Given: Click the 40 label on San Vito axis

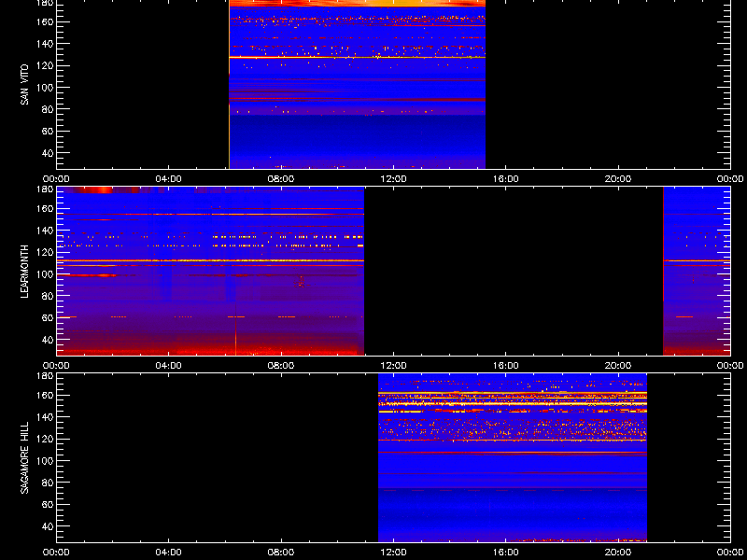Looking at the screenshot, I should (x=48, y=153).
